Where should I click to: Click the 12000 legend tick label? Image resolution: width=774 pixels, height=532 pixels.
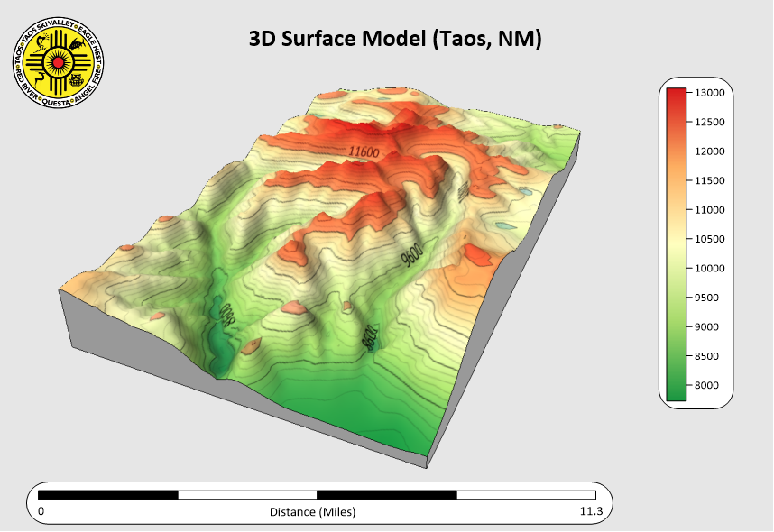pyautogui.click(x=710, y=151)
